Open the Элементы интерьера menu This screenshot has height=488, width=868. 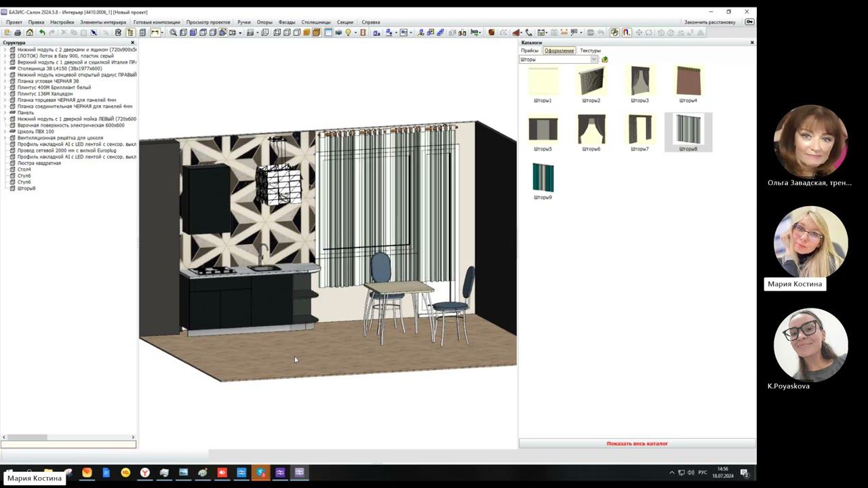[x=103, y=22]
